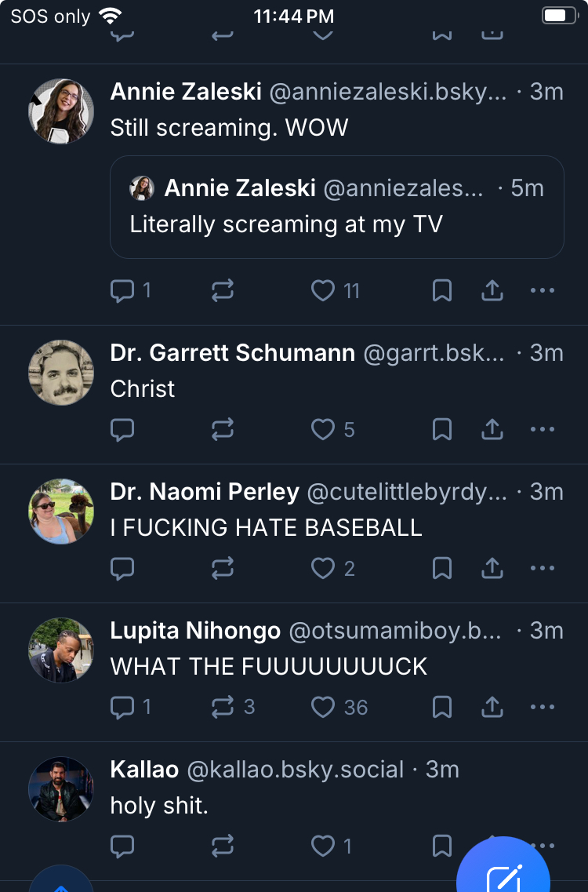The image size is (588, 892).
Task: Tap Dr. Garrett Schumann's profile avatar
Action: click(61, 373)
